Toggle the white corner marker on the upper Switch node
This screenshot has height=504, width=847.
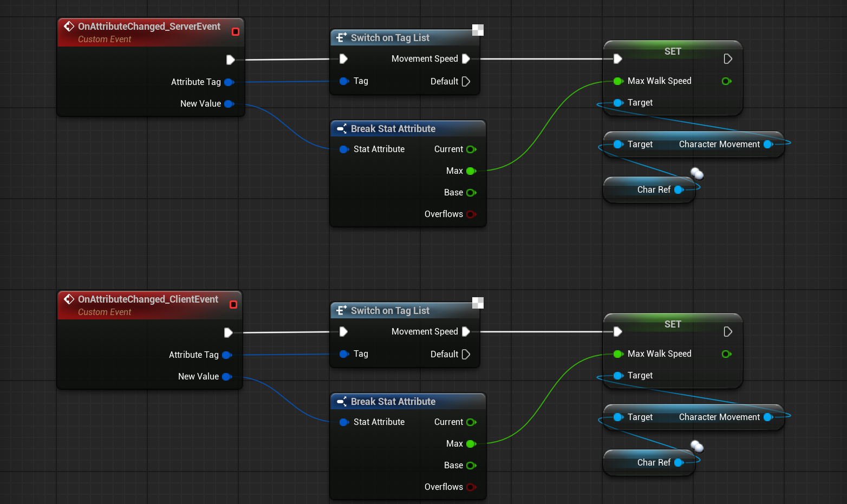click(x=477, y=30)
